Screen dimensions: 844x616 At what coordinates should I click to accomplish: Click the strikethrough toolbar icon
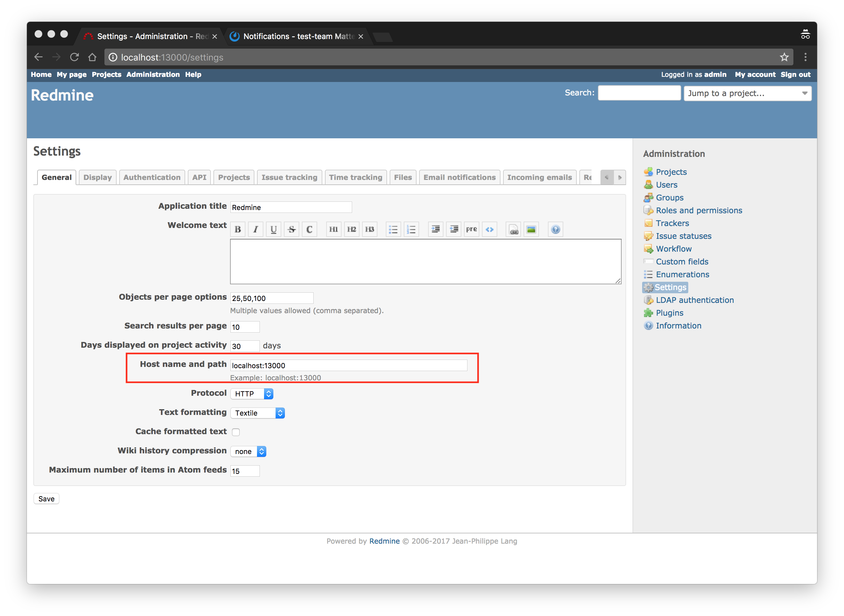(291, 229)
